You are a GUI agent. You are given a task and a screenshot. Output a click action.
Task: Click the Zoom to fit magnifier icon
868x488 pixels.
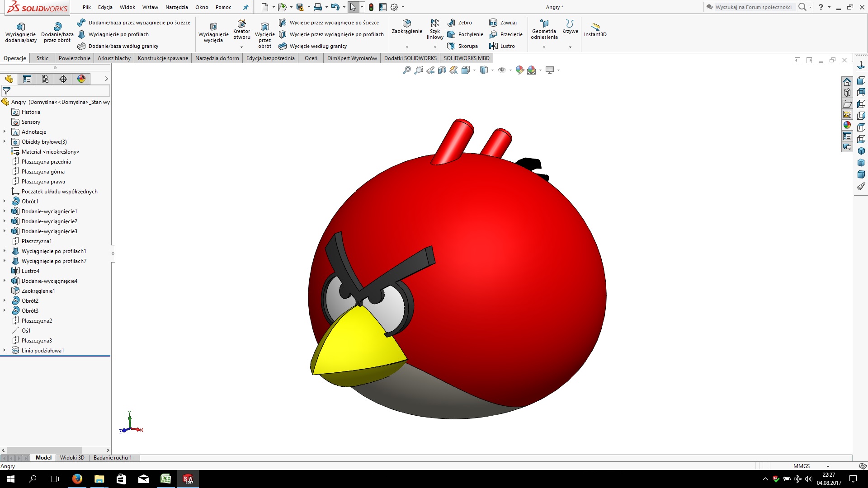pos(406,70)
